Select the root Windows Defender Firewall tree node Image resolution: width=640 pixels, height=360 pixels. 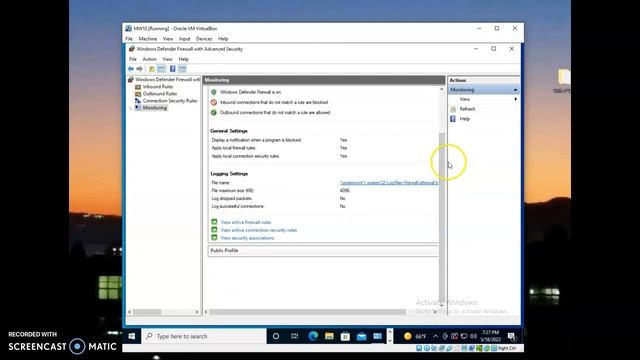tap(164, 80)
